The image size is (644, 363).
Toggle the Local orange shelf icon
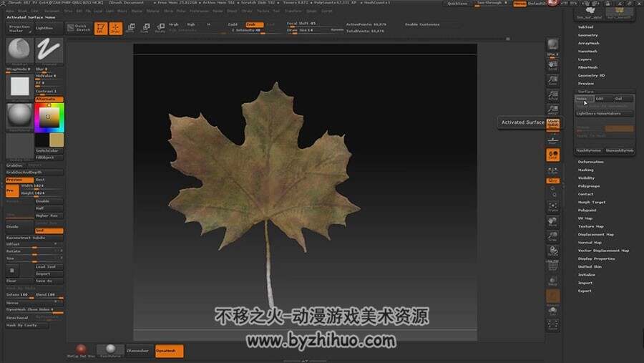[x=553, y=155]
